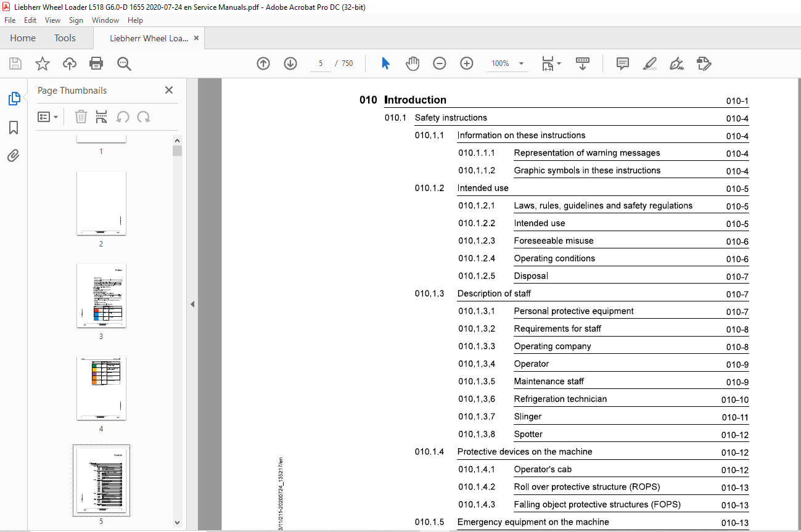Switch to the Tools tab

[x=65, y=38]
